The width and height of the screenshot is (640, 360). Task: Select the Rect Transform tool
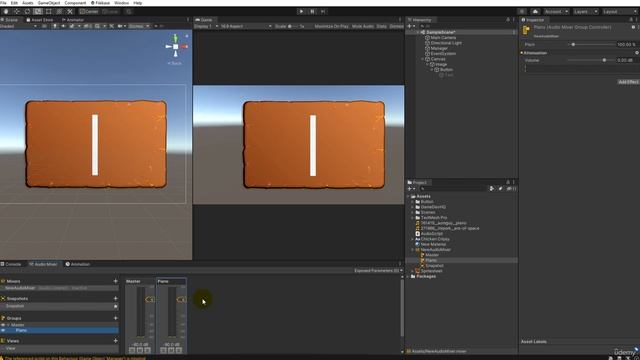[49, 11]
